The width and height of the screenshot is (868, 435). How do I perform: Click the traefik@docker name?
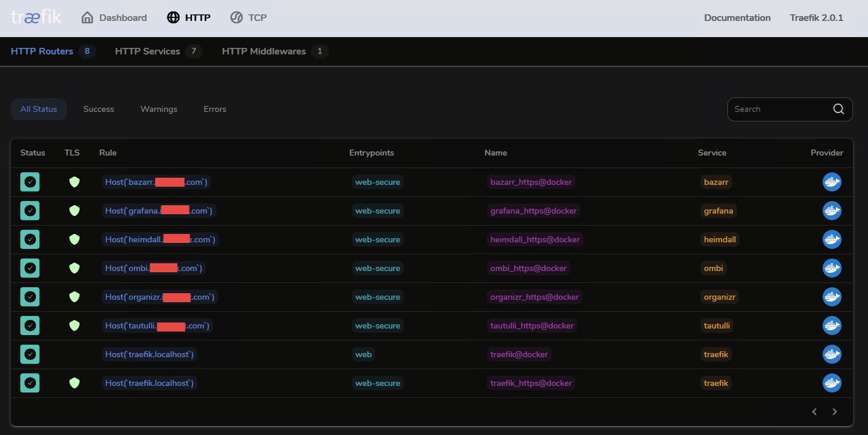click(x=519, y=354)
